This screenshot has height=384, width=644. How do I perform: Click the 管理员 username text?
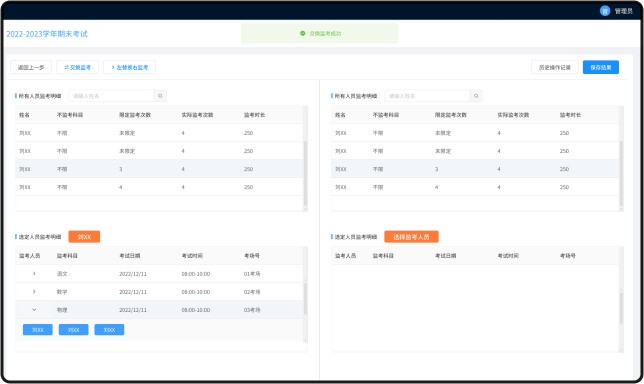pyautogui.click(x=623, y=11)
